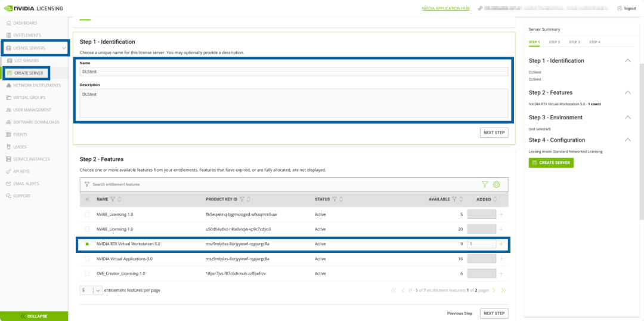Collapse Step 2 - Features summary section
This screenshot has height=321, width=644.
point(627,92)
